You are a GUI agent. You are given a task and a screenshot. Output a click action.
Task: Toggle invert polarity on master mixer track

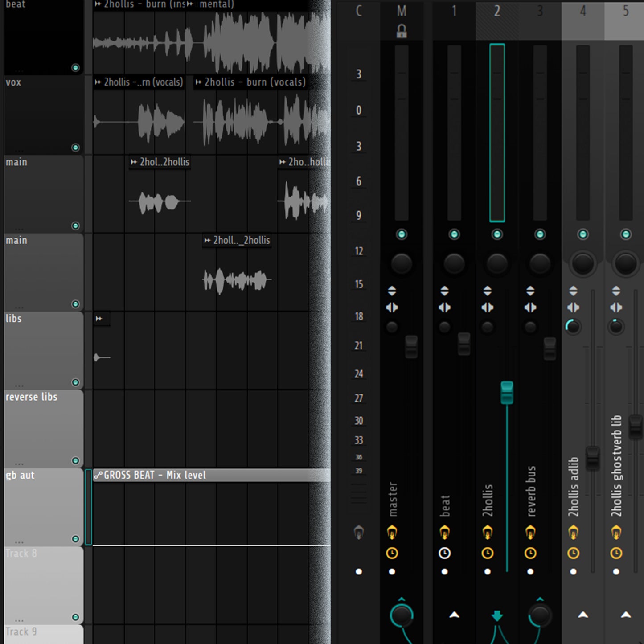coord(392,291)
